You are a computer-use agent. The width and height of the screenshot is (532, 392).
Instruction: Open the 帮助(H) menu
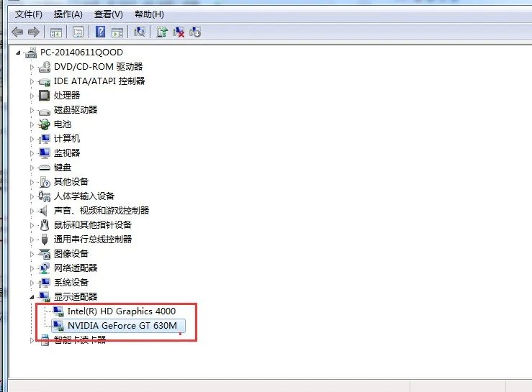149,14
